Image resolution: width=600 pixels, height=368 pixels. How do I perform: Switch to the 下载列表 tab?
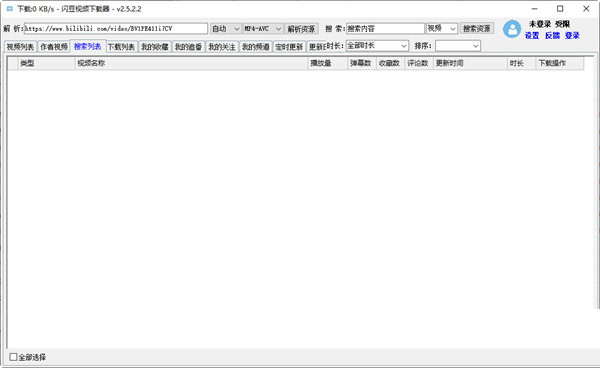(x=121, y=47)
